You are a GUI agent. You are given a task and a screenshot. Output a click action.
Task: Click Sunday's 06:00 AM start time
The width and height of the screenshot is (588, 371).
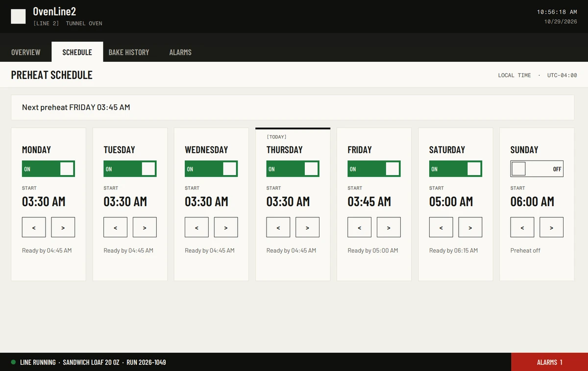pos(533,201)
